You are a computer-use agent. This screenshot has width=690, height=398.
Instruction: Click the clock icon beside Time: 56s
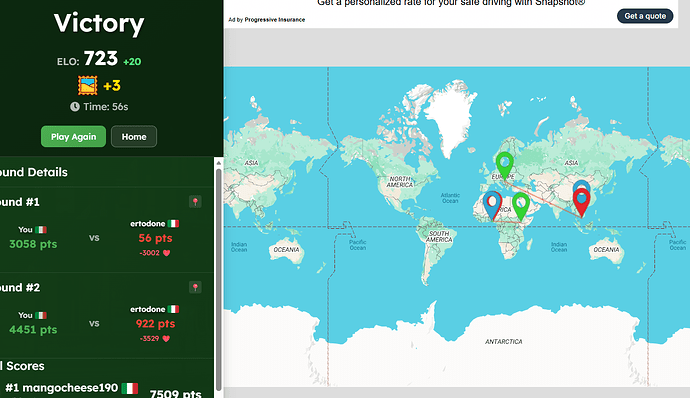[75, 107]
